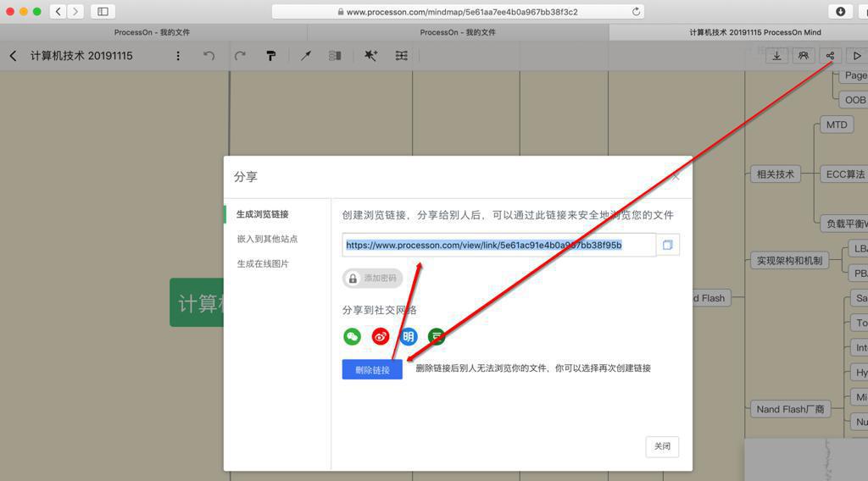Switch to second ProcessOn 我的文件 browser tab
The image size is (868, 481).
(458, 33)
